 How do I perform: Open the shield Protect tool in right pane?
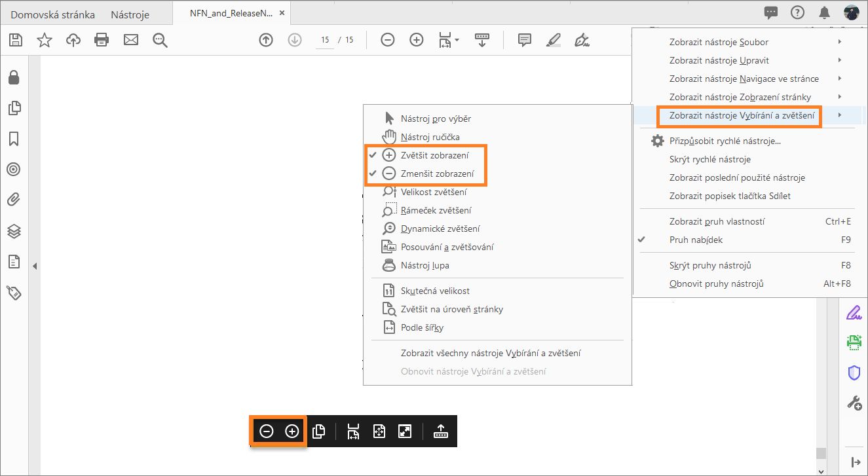pos(854,373)
